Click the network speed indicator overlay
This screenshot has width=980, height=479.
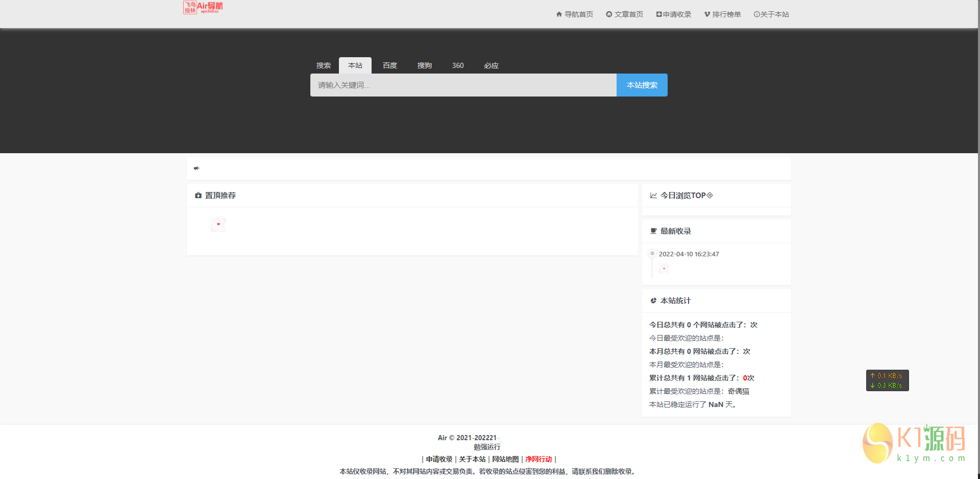click(x=887, y=380)
